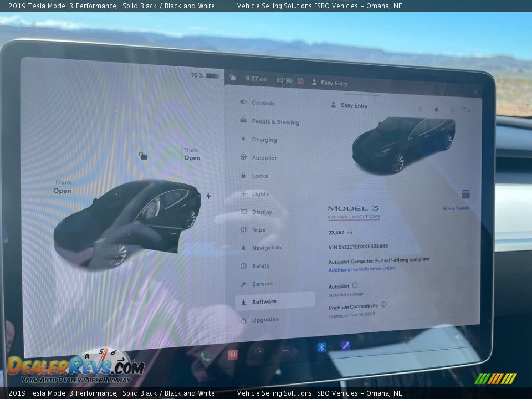This screenshot has height=399, width=532.
Task: Tap the red sentry mode indicator
Action: 300,81
